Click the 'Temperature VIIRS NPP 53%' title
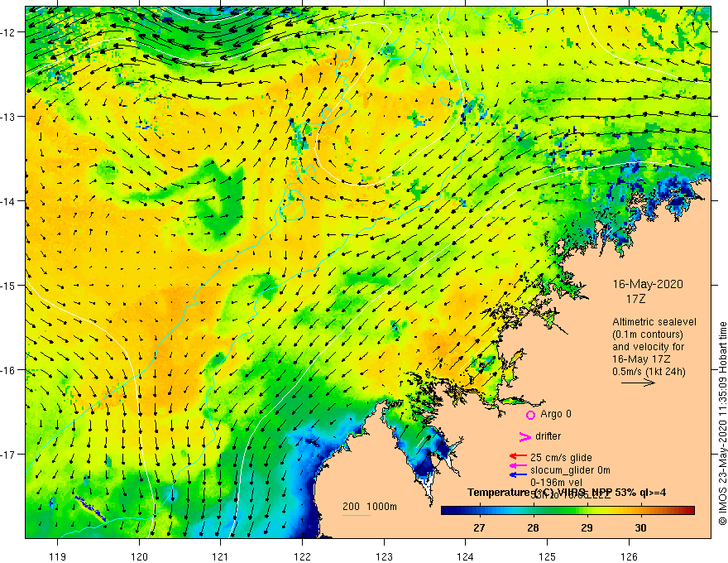728x563 pixels. click(567, 493)
